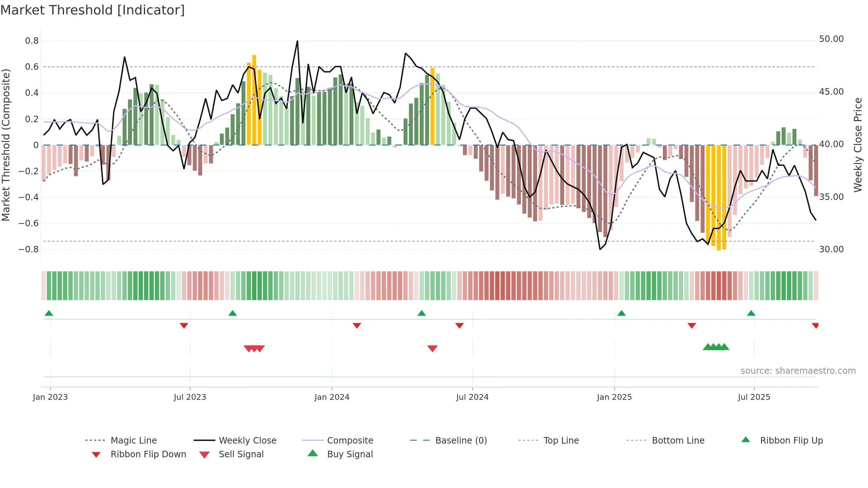Viewport: 868px width, 488px height.
Task: Click the −0.4 left axis label
Action: point(29,197)
